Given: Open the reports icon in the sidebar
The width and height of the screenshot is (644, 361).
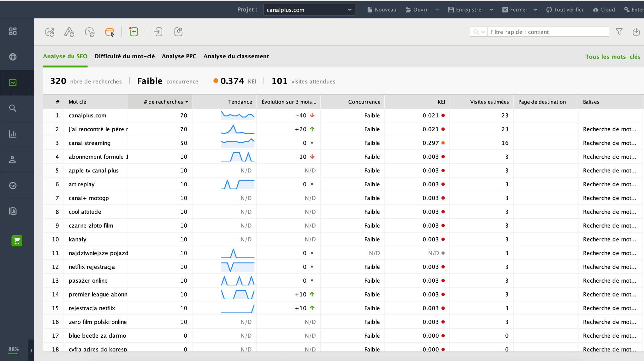Looking at the screenshot, I should coord(13,211).
